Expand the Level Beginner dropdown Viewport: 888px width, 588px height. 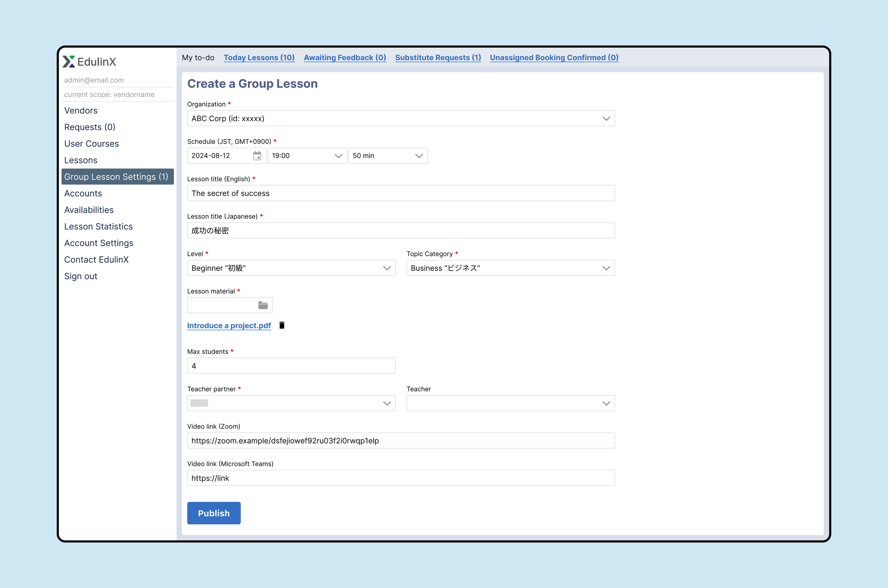click(291, 268)
